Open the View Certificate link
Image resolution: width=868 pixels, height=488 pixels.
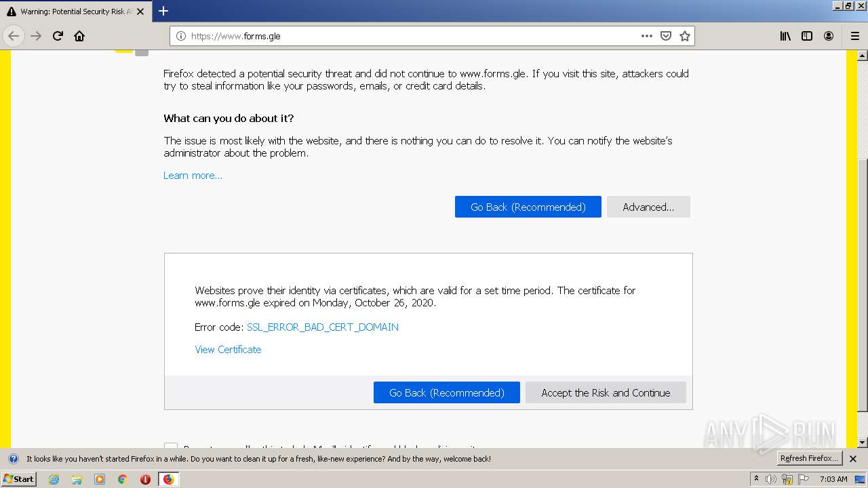[x=228, y=350]
